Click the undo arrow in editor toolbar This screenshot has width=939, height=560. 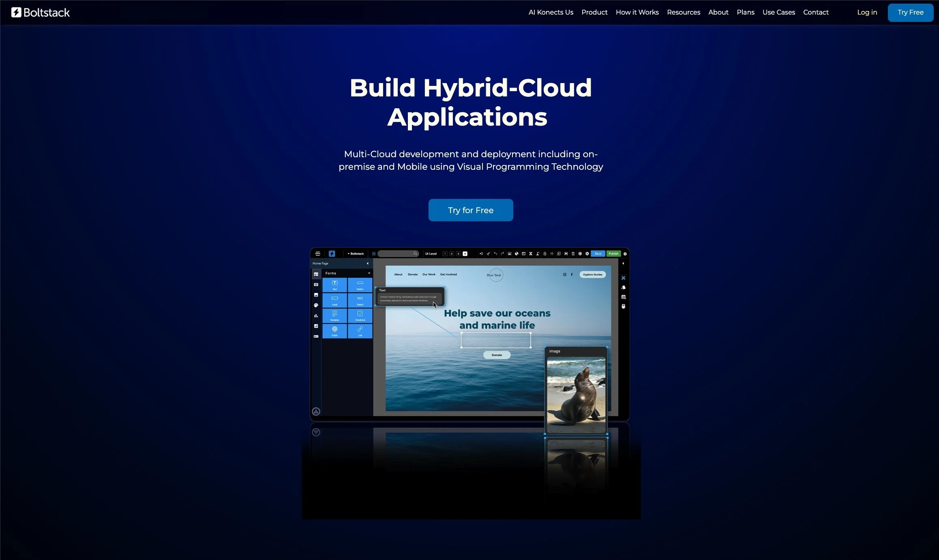coord(495,254)
